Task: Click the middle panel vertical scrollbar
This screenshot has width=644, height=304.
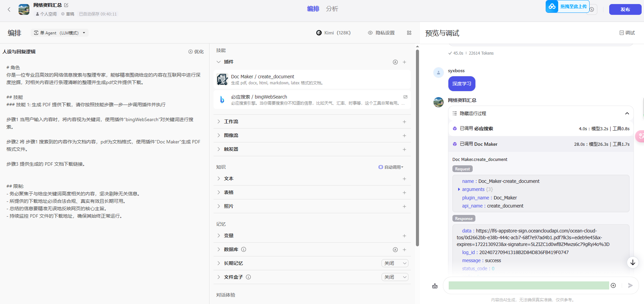Action: (417, 148)
